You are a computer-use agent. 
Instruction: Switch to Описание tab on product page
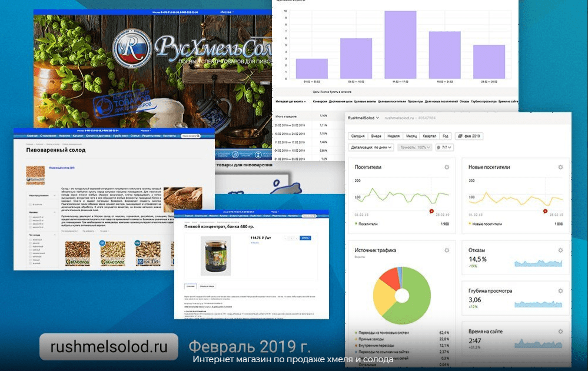pos(191,286)
